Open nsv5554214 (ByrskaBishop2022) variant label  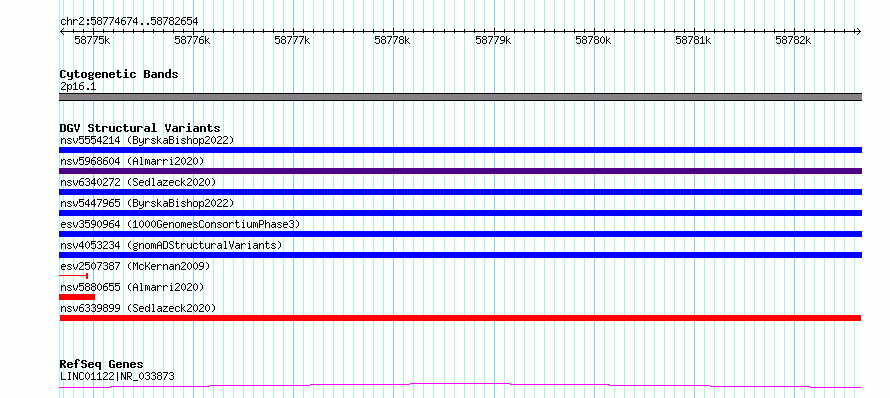[x=146, y=140]
